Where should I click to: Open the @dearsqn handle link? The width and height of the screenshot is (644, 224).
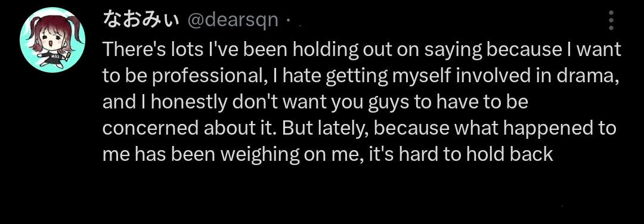(233, 20)
